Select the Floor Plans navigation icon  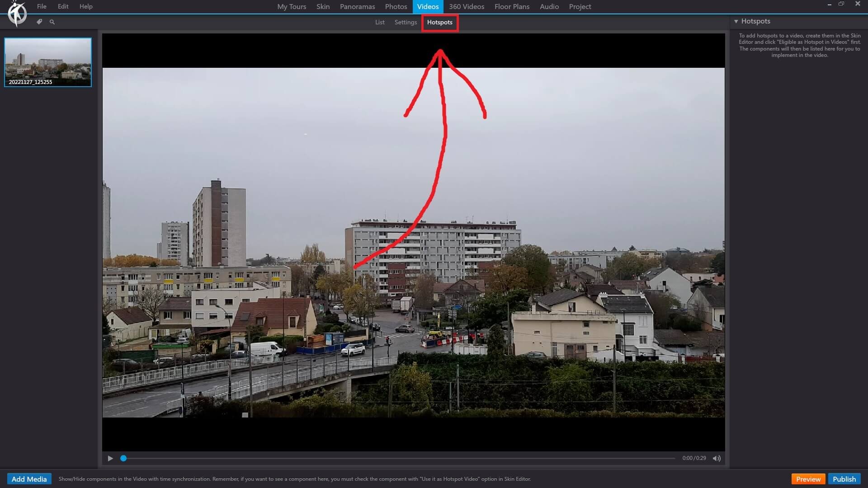(x=511, y=7)
